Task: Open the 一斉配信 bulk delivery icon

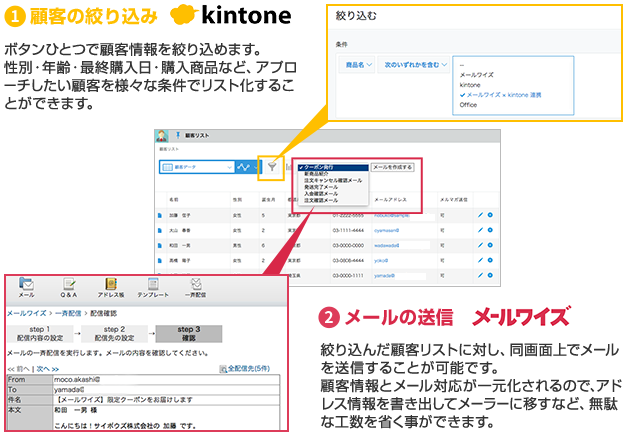Action: (x=197, y=285)
